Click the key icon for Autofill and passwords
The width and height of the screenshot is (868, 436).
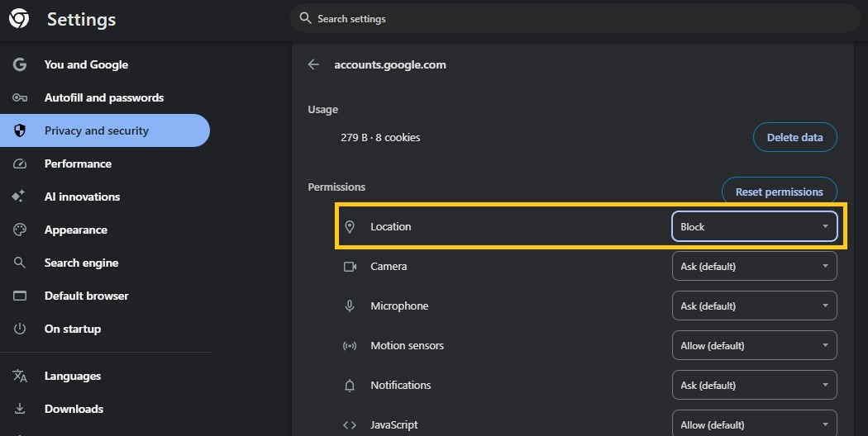[20, 98]
